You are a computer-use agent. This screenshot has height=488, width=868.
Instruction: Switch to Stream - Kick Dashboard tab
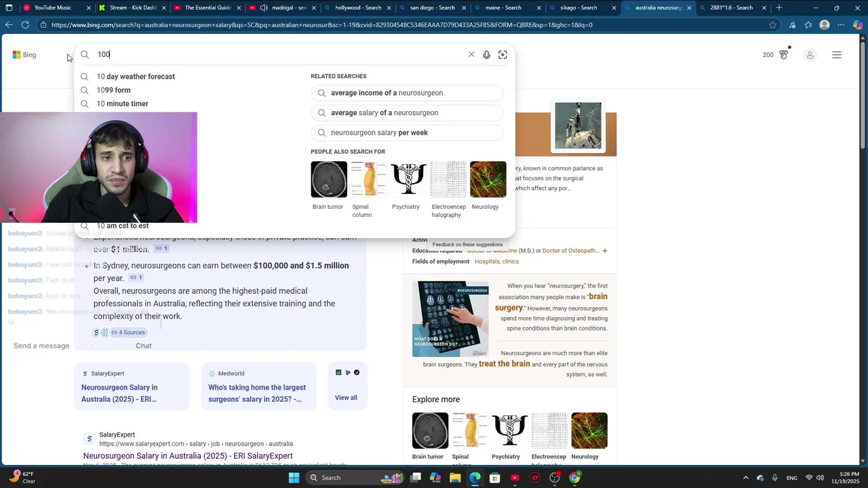click(x=132, y=7)
